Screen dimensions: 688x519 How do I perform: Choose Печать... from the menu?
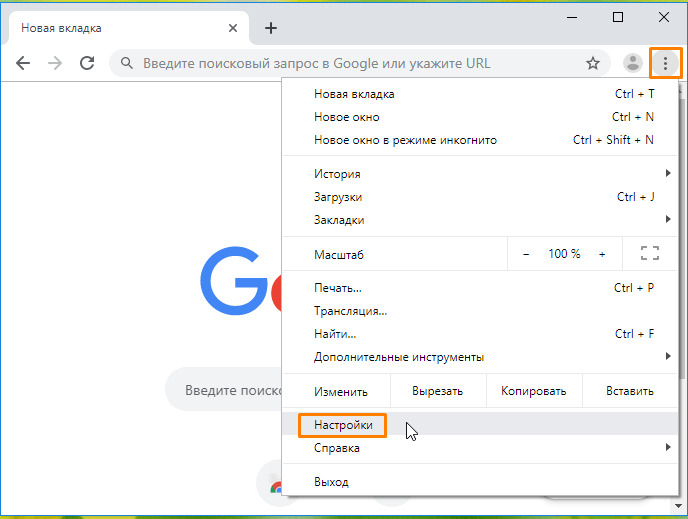pyautogui.click(x=480, y=288)
